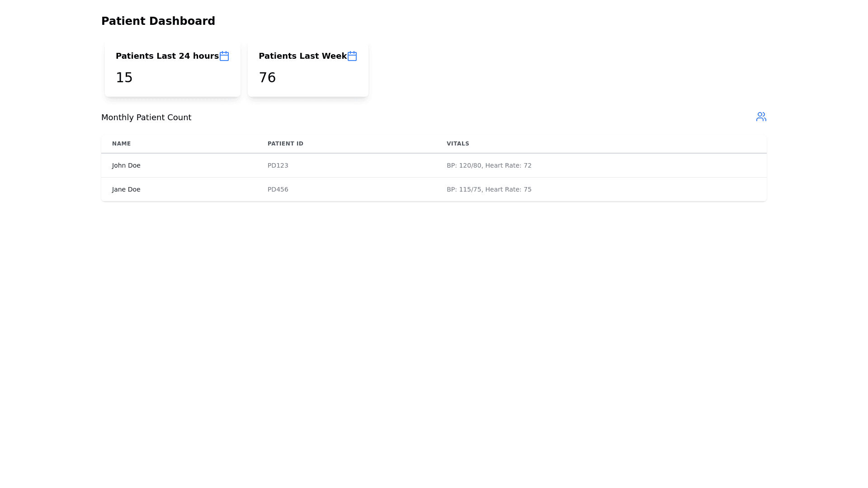Click the PATIENT ID column header
This screenshot has height=488, width=868.
point(285,144)
